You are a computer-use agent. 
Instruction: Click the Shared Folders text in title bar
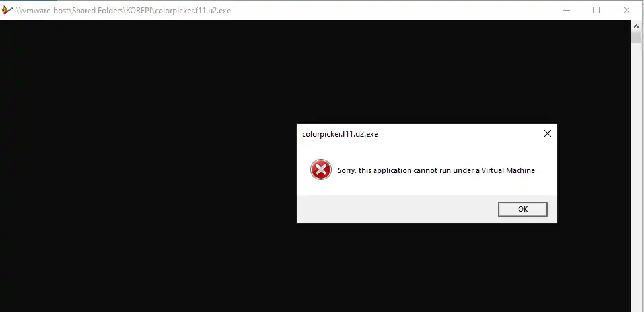pyautogui.click(x=98, y=11)
